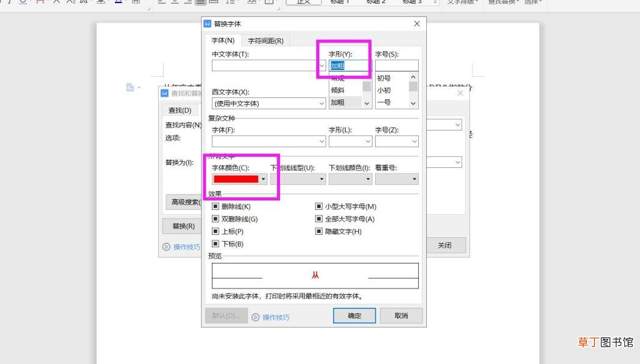Open the 下划线线型(U) dropdown
Viewport: 640px width, 364px height.
coord(298,179)
